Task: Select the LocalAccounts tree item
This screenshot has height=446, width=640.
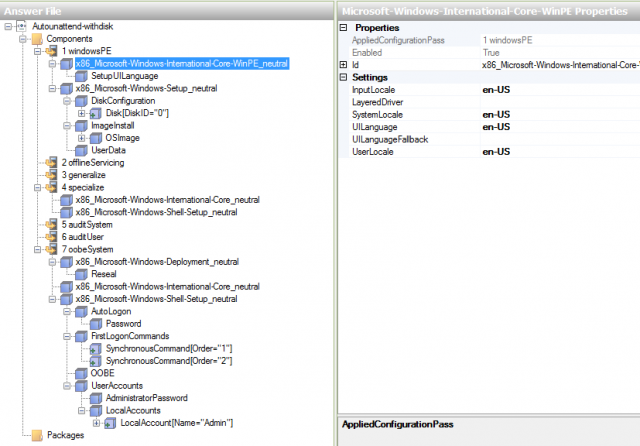Action: (x=133, y=410)
